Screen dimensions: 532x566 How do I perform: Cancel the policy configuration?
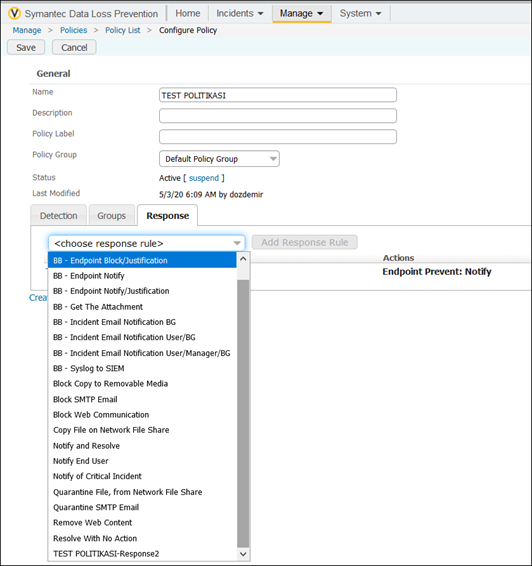tap(74, 47)
